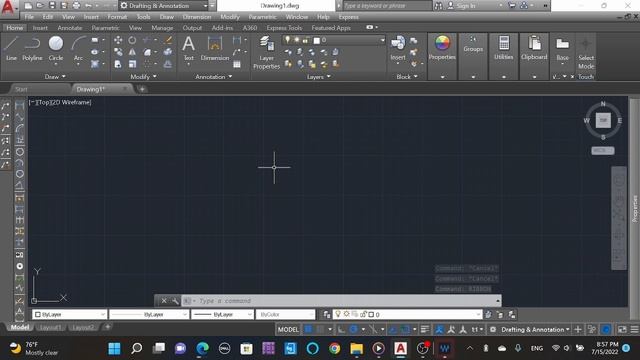Click Sign In button
Image resolution: width=640 pixels, height=360 pixels.
tap(462, 6)
